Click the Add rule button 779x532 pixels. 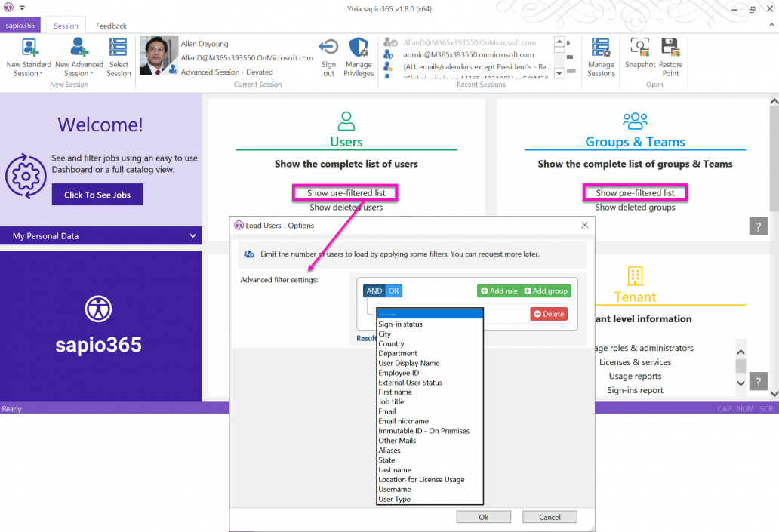(499, 291)
